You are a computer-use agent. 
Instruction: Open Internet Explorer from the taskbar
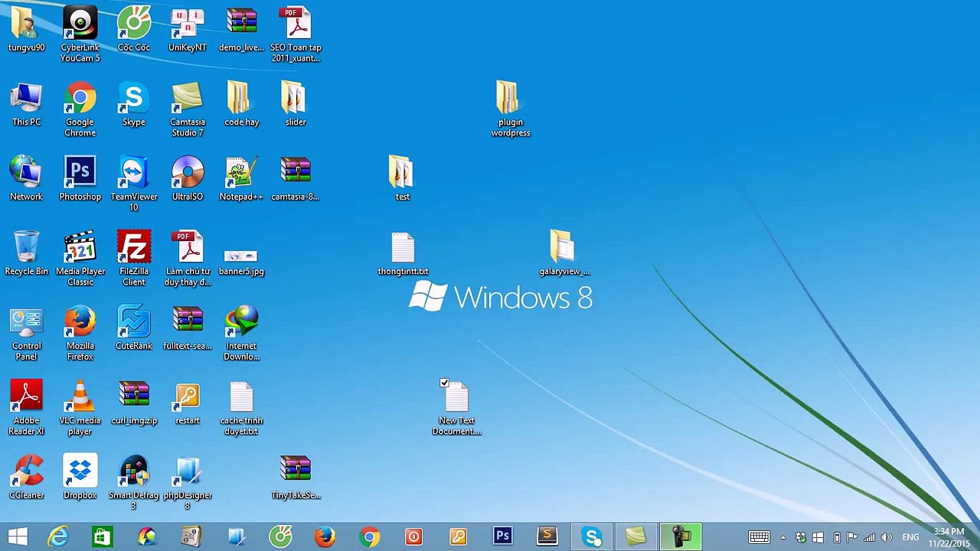[58, 536]
